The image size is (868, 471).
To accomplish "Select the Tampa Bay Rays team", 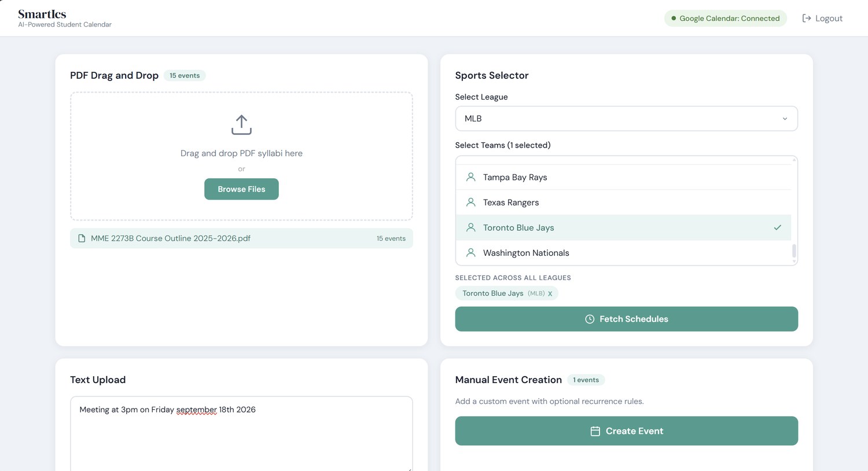I will [623, 177].
